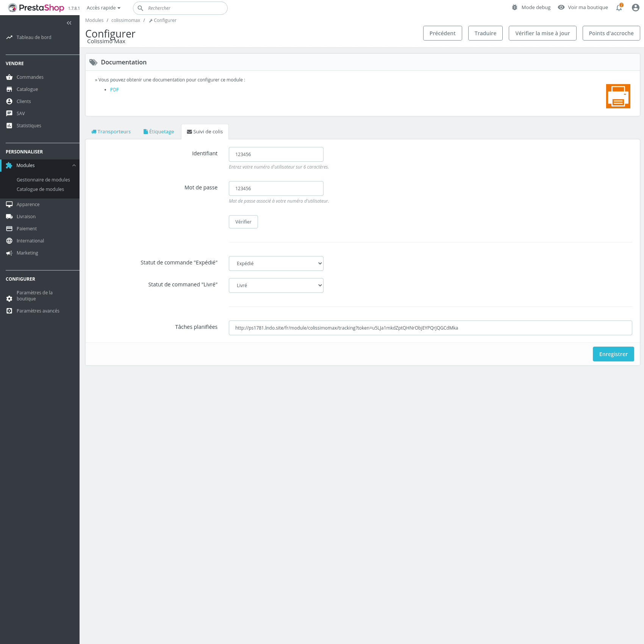Click the Précédent button
The height and width of the screenshot is (644, 644).
point(442,33)
